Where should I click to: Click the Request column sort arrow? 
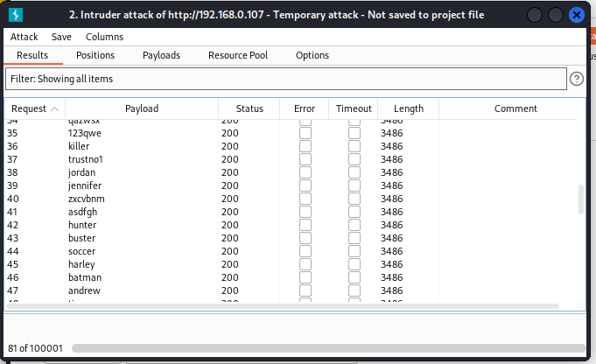pyautogui.click(x=55, y=109)
